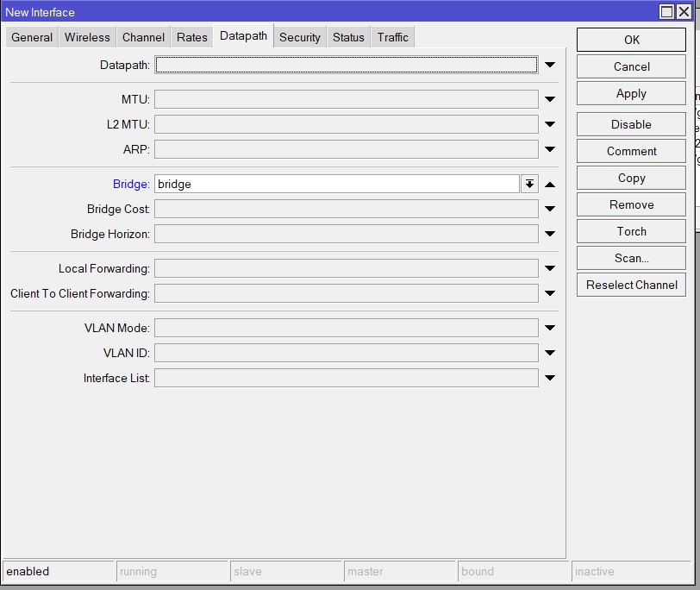700x590 pixels.
Task: Expand the MTU field arrow
Action: (x=550, y=99)
